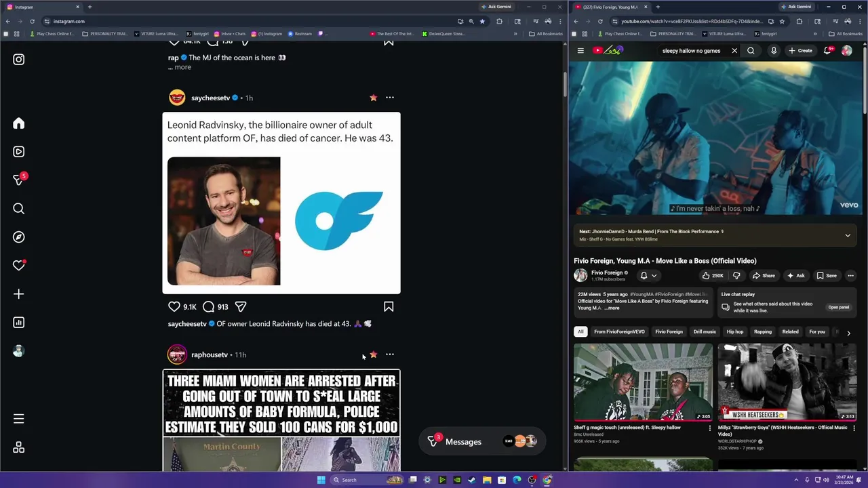868x488 pixels.
Task: Open YouTube notifications bell
Action: coord(828,50)
